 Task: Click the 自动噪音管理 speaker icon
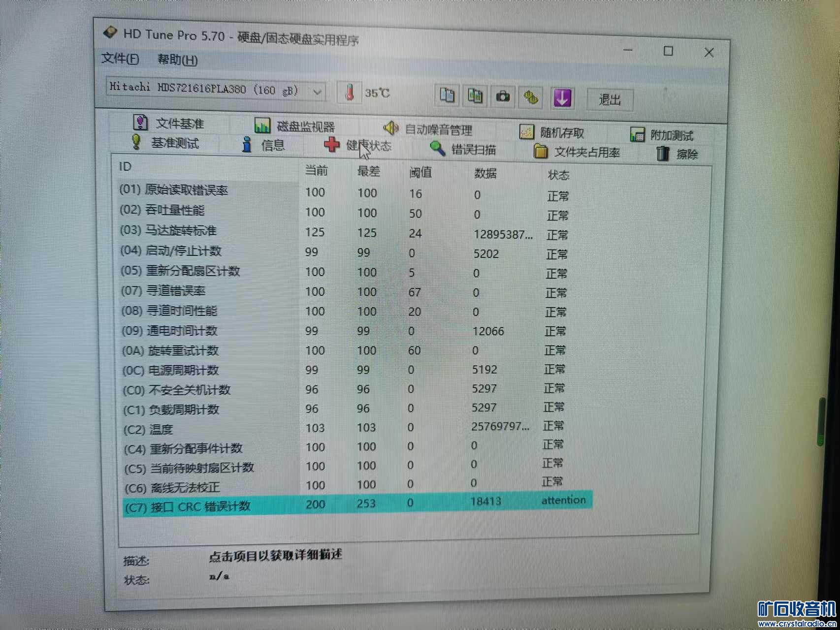pyautogui.click(x=391, y=128)
